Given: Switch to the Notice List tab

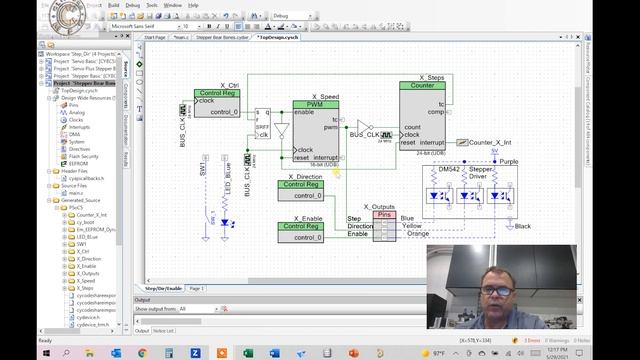Looking at the screenshot, I should point(163,331).
